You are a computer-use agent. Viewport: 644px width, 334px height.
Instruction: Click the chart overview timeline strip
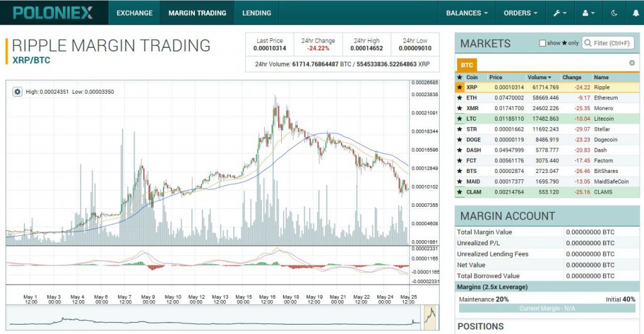pyautogui.click(x=222, y=317)
